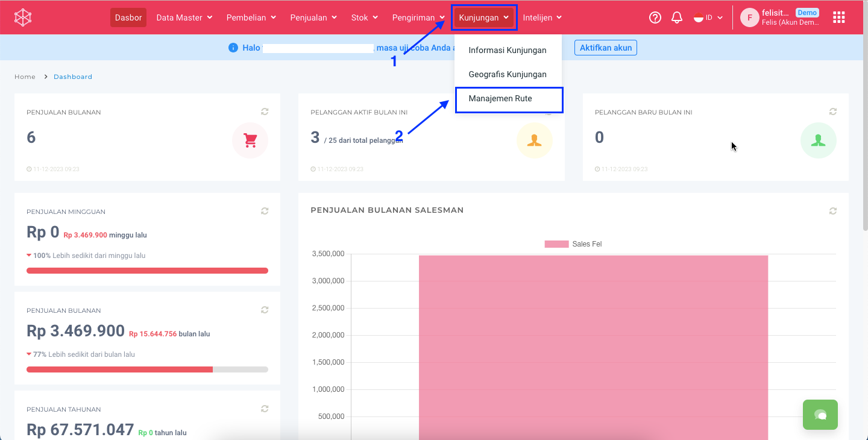Open the green chat support widget

click(820, 415)
